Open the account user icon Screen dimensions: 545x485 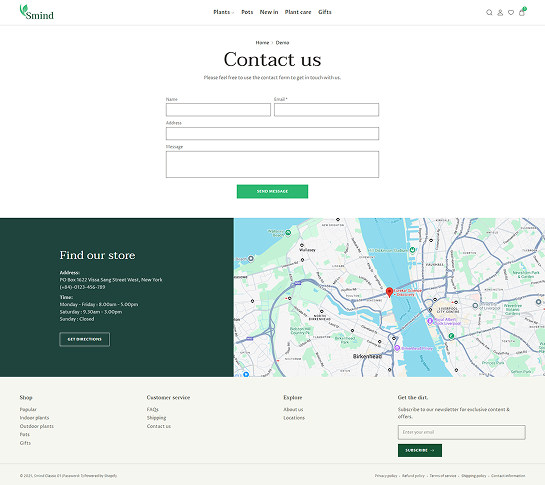click(500, 13)
